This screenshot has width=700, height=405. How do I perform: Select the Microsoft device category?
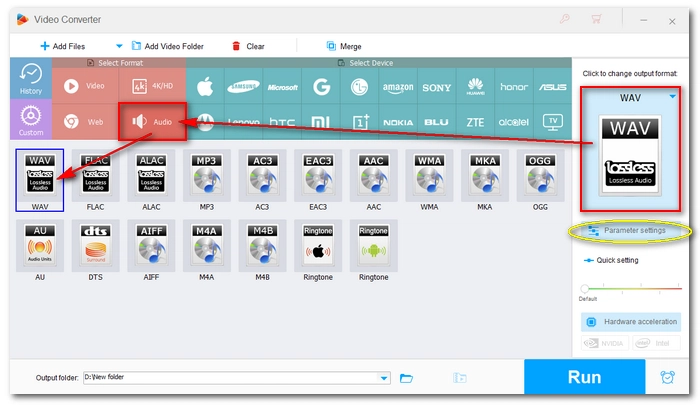282,87
